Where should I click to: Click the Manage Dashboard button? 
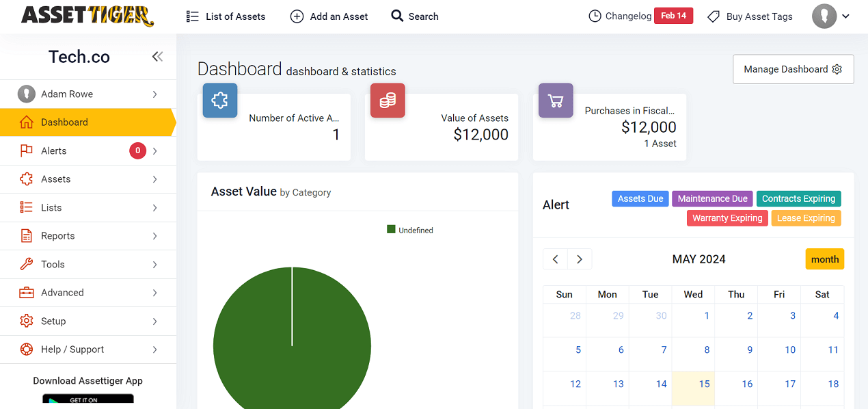click(793, 69)
